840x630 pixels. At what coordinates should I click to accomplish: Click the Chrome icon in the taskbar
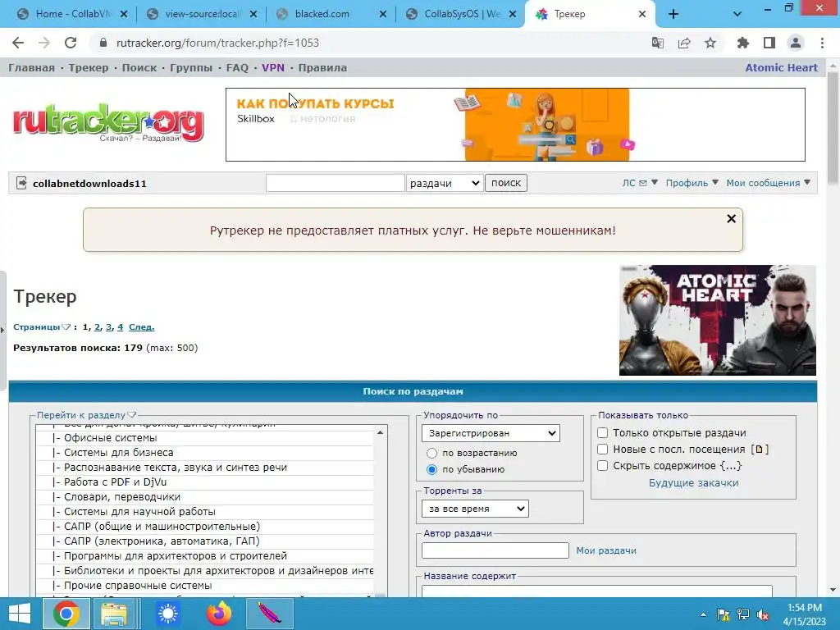[66, 614]
